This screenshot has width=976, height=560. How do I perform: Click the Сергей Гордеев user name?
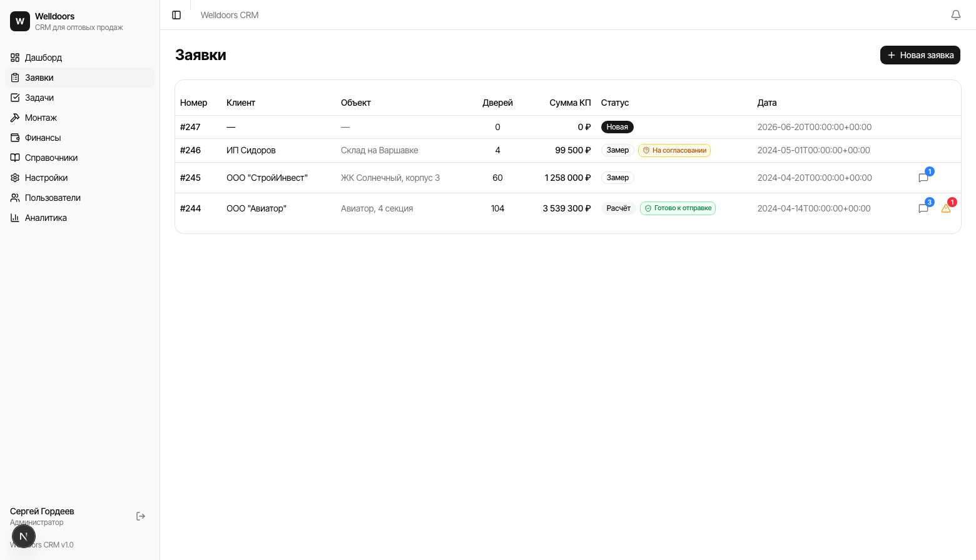click(42, 511)
